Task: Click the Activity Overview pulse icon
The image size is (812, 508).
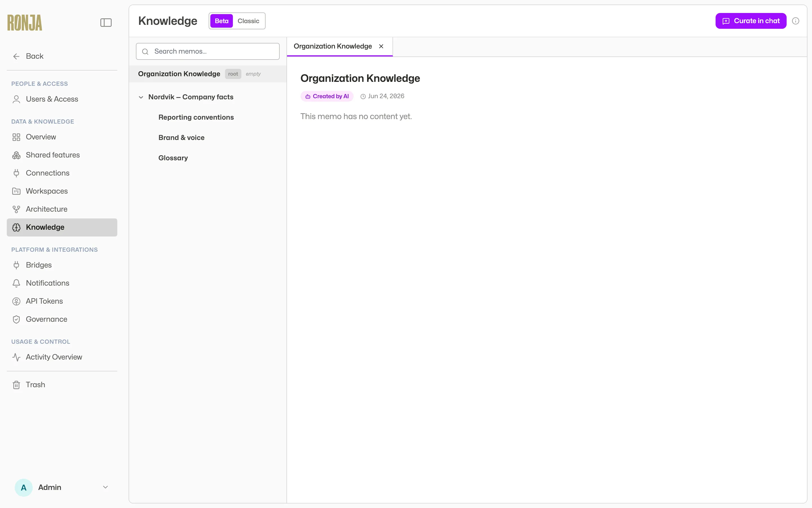Action: [16, 357]
